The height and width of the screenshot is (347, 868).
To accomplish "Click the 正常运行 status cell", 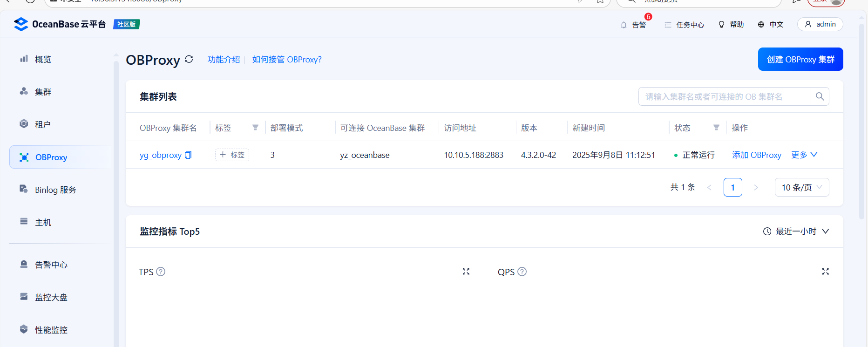I will [x=694, y=155].
